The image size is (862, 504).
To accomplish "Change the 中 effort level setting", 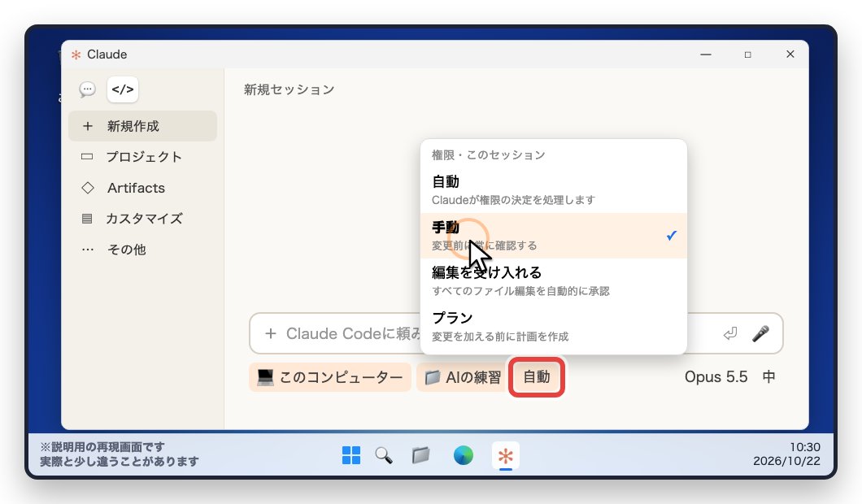I will (768, 377).
